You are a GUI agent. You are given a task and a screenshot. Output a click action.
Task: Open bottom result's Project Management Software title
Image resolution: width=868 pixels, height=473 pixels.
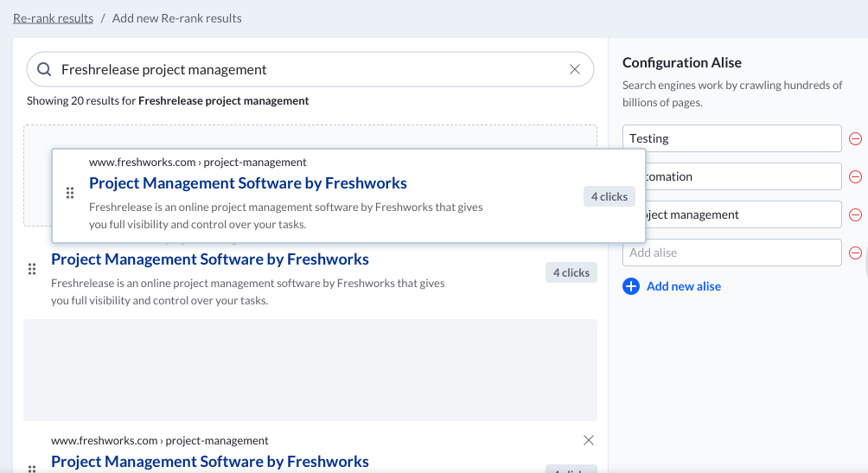[210, 462]
